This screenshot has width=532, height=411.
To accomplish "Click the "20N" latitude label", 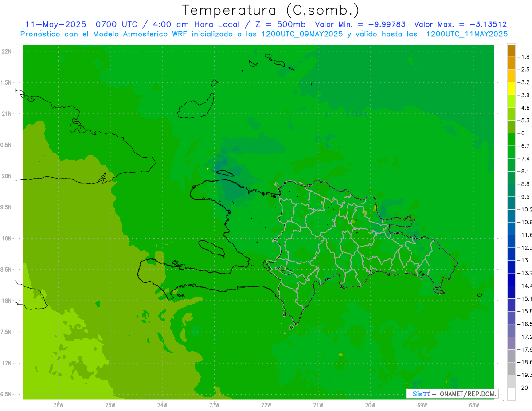I will pyautogui.click(x=6, y=176).
